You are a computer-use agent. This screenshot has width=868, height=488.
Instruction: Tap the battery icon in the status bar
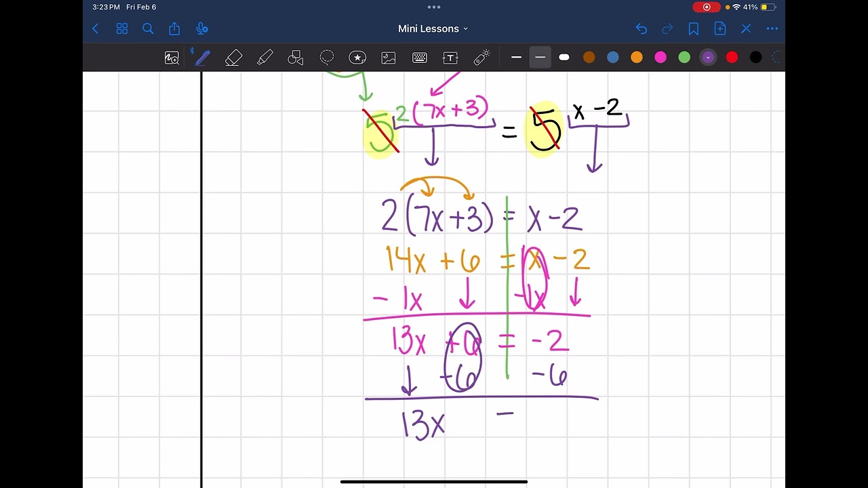(768, 7)
